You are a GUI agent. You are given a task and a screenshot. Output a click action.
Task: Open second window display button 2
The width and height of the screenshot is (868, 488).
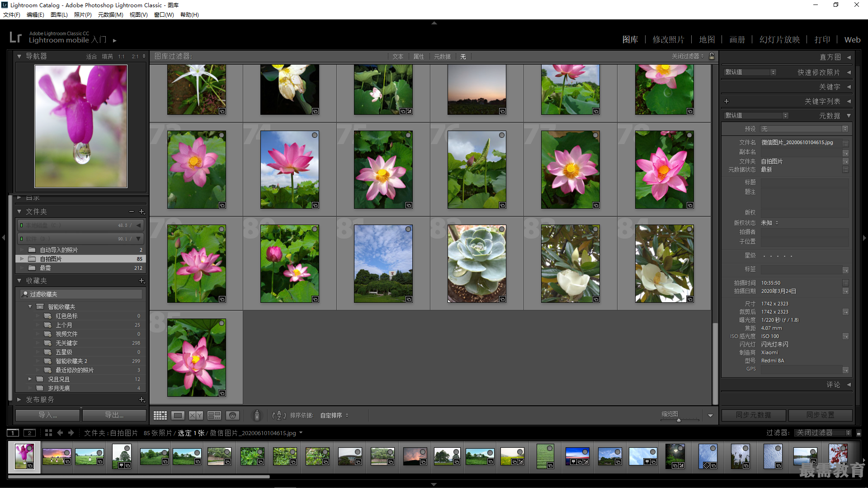tap(29, 433)
